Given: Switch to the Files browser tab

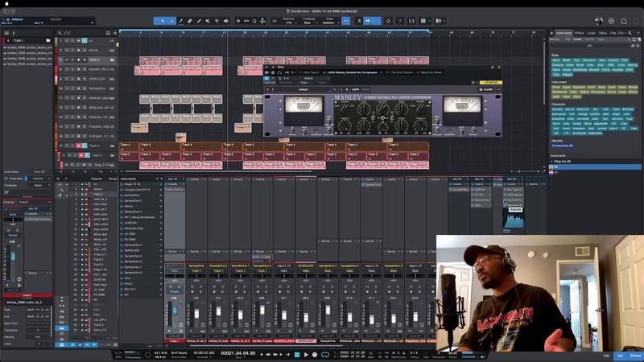Looking at the screenshot, I should click(x=613, y=33).
